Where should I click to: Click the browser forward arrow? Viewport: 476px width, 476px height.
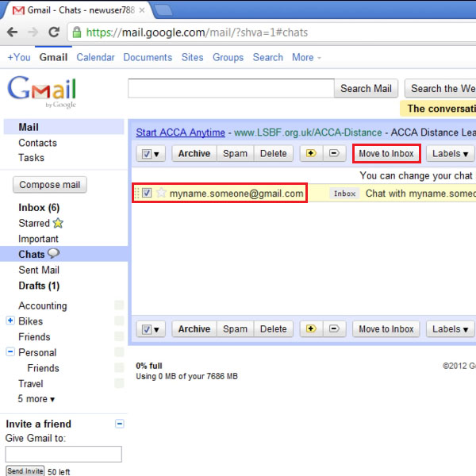pyautogui.click(x=33, y=32)
